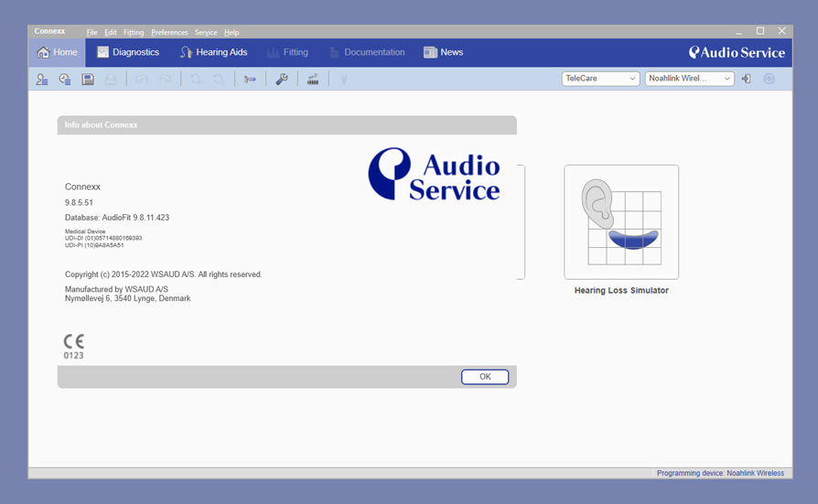The height and width of the screenshot is (504, 818).
Task: Click the hearing aid transfer arrow icon
Action: (x=250, y=80)
